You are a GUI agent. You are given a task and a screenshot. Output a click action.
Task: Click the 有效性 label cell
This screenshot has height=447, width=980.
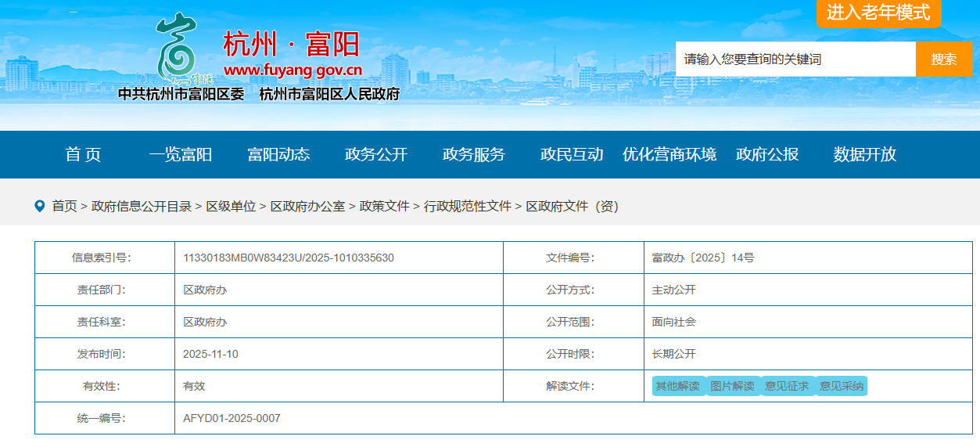click(105, 386)
